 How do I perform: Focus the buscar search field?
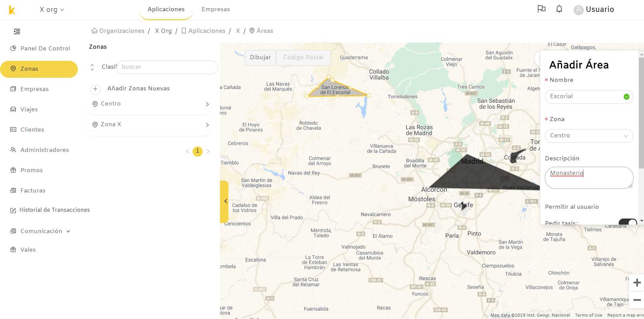[x=167, y=67]
